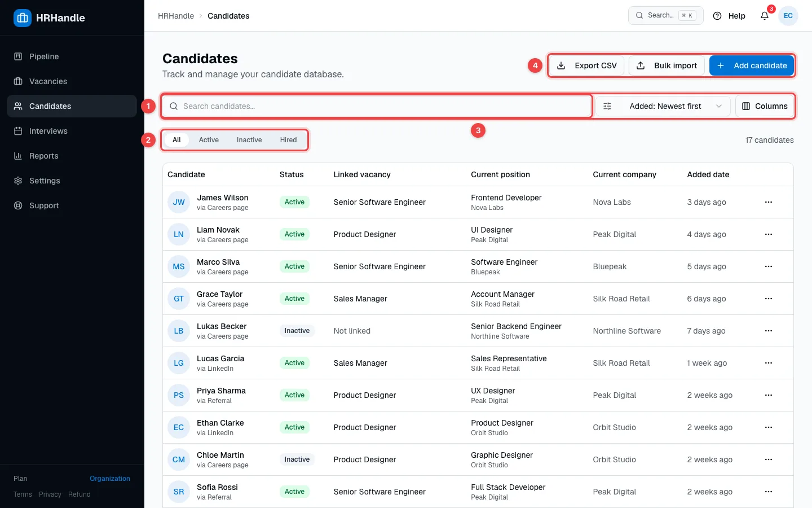812x508 pixels.
Task: Go to Pipeline in the sidebar
Action: click(x=72, y=56)
